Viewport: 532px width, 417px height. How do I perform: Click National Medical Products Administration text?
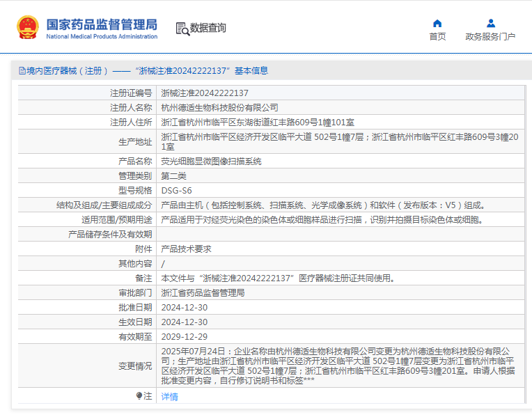[x=102, y=36]
